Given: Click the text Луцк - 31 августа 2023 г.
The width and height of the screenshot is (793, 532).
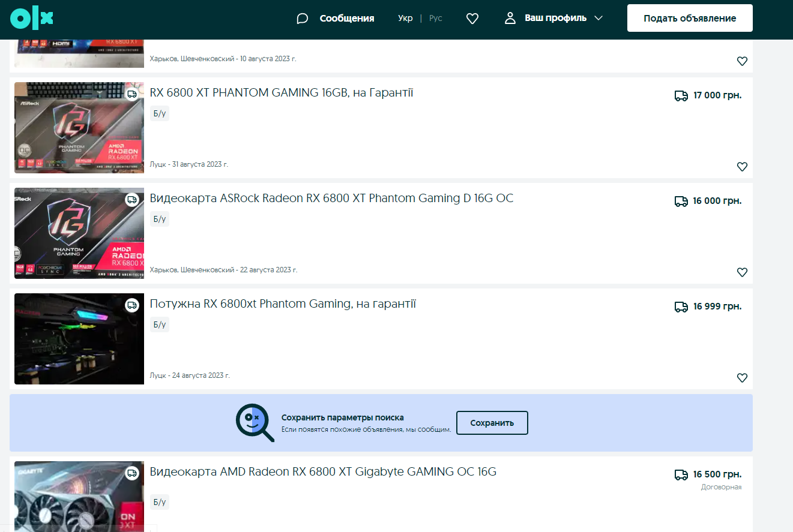Looking at the screenshot, I should (189, 164).
